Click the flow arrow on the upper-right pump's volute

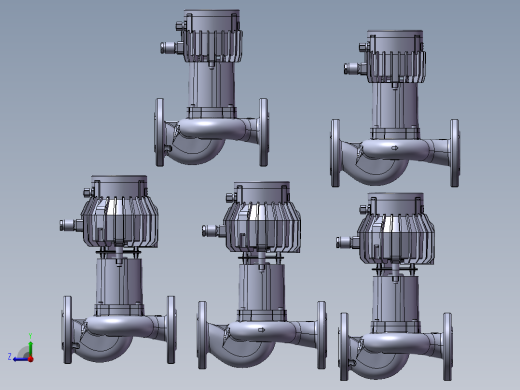[x=394, y=147]
